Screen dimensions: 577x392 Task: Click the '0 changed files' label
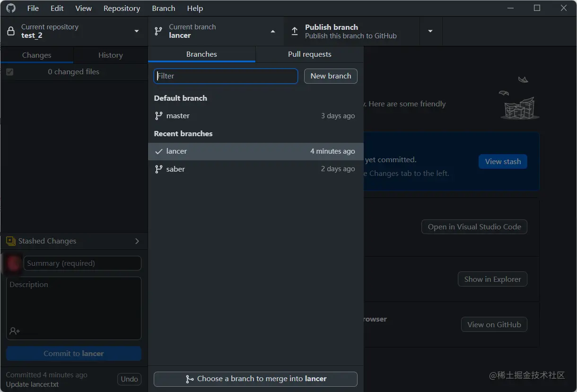[74, 72]
